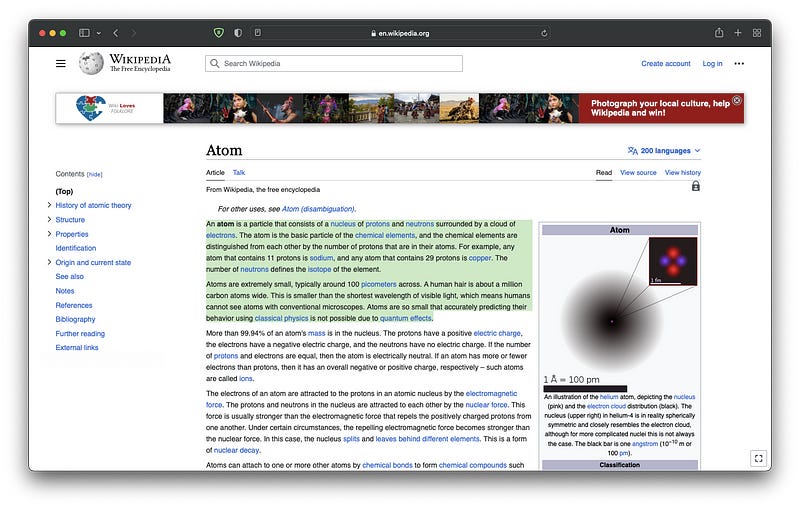Click the helium nucleus inset image

[x=673, y=261]
